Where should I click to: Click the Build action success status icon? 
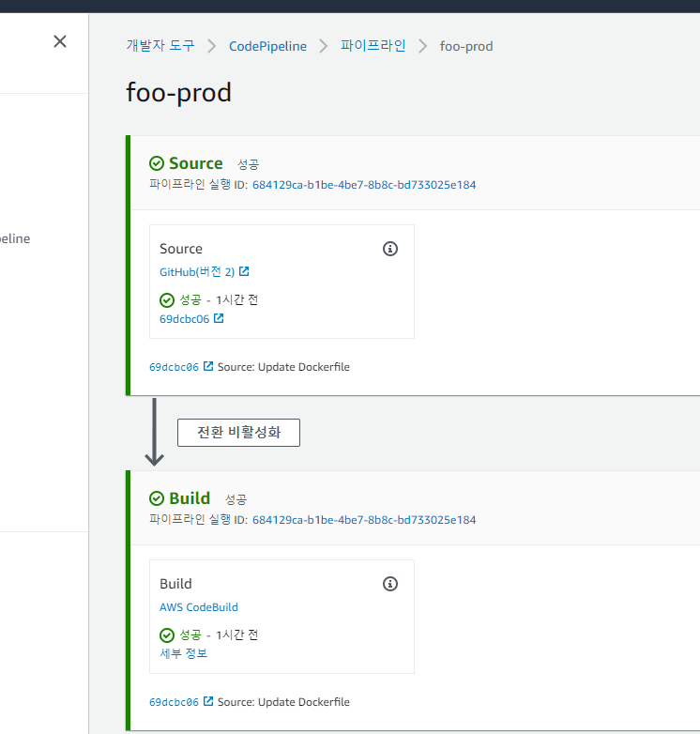[x=167, y=635]
